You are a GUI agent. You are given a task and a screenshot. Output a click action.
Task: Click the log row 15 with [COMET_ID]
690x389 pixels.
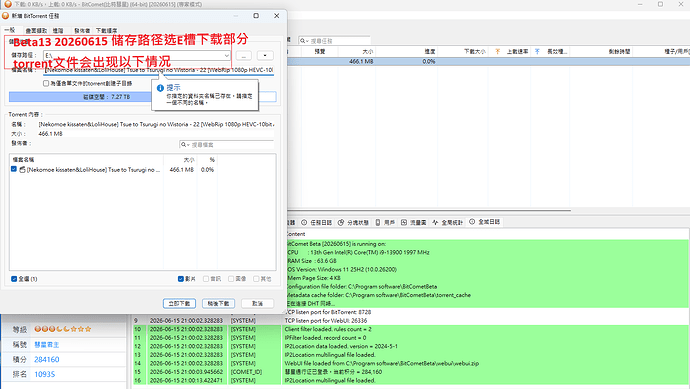[x=411, y=372]
